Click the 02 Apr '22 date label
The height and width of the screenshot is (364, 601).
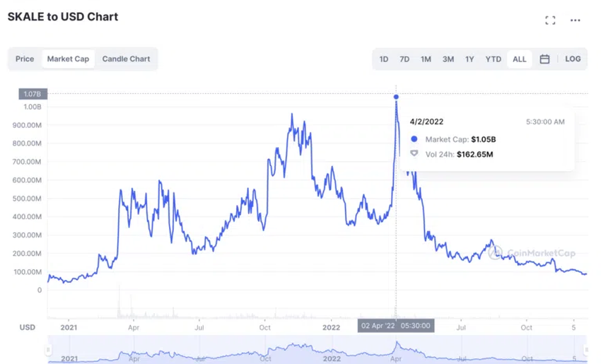(396, 327)
